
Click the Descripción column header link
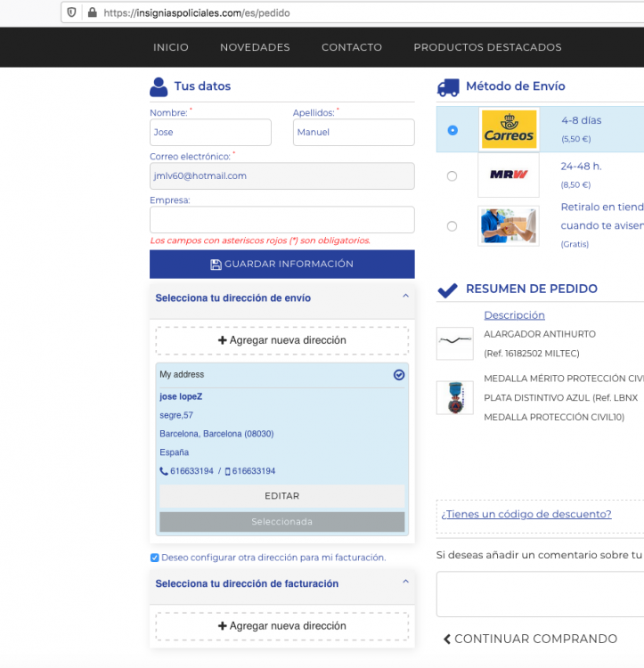tap(514, 315)
